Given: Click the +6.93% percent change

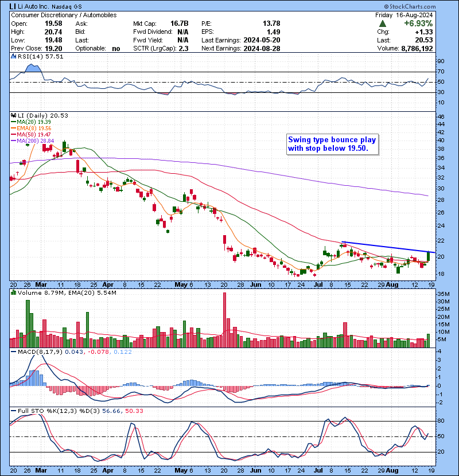Looking at the screenshot, I should coord(418,24).
